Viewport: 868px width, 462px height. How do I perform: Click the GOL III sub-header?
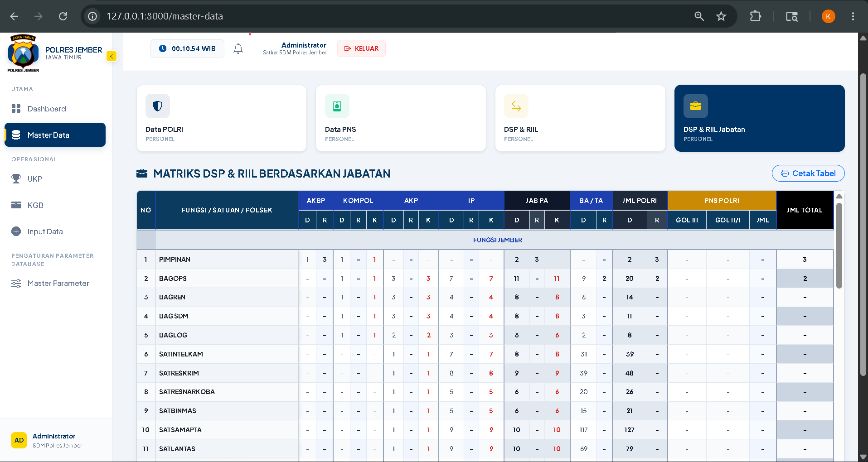coord(687,220)
